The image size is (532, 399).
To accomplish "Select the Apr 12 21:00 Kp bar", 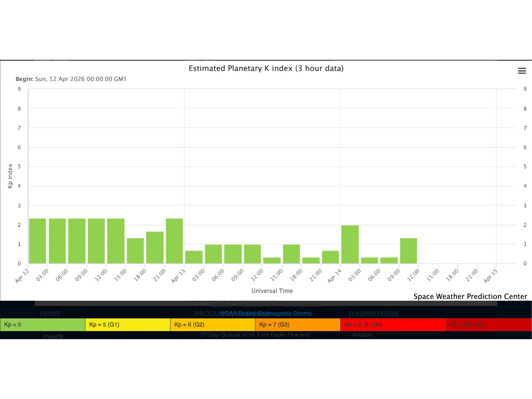I will (174, 241).
